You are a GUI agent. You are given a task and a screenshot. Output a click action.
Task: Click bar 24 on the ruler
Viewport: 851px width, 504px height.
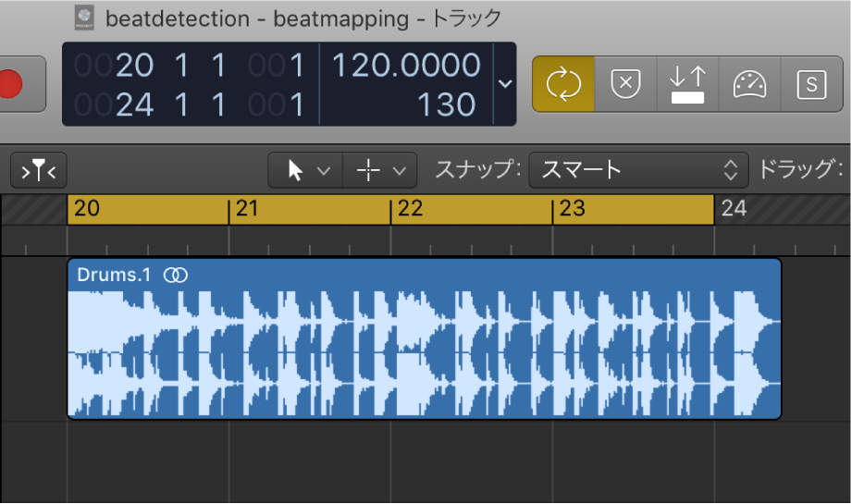(x=734, y=208)
